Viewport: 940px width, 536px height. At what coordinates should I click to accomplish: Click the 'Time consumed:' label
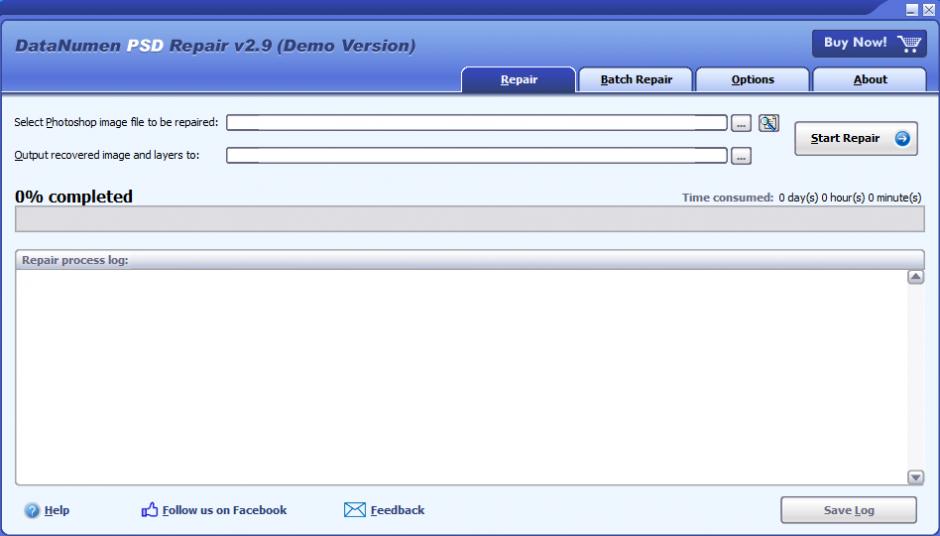pos(727,197)
